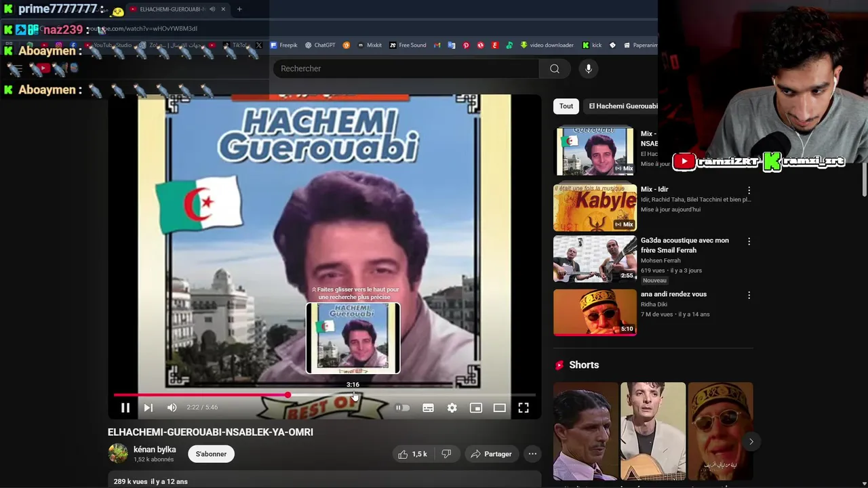The height and width of the screenshot is (488, 868).
Task: Click the page scrollbar on the right
Action: (x=864, y=180)
